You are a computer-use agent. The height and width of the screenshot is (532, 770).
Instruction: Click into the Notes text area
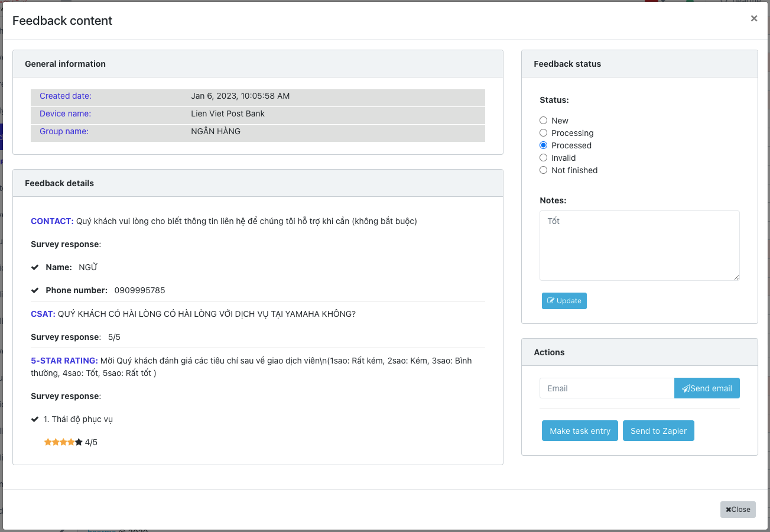pyautogui.click(x=639, y=245)
